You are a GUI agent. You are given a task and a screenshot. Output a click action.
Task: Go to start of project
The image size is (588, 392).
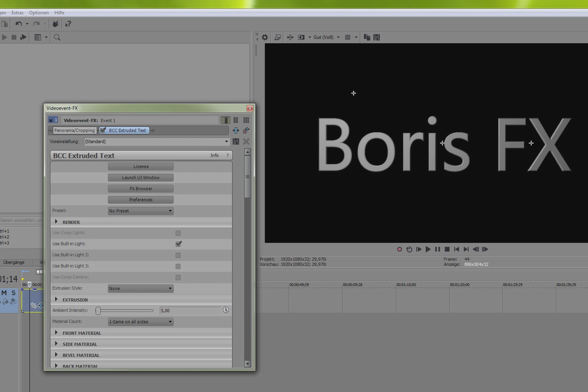[457, 249]
